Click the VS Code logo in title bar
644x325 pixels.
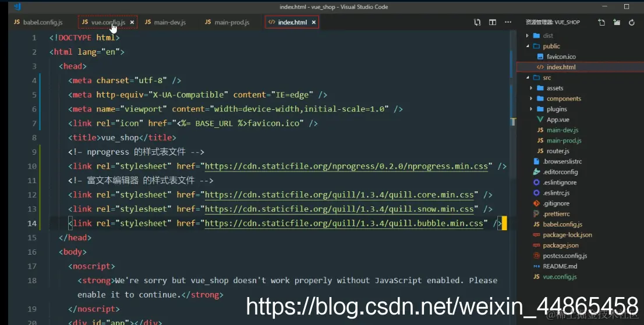tap(17, 6)
